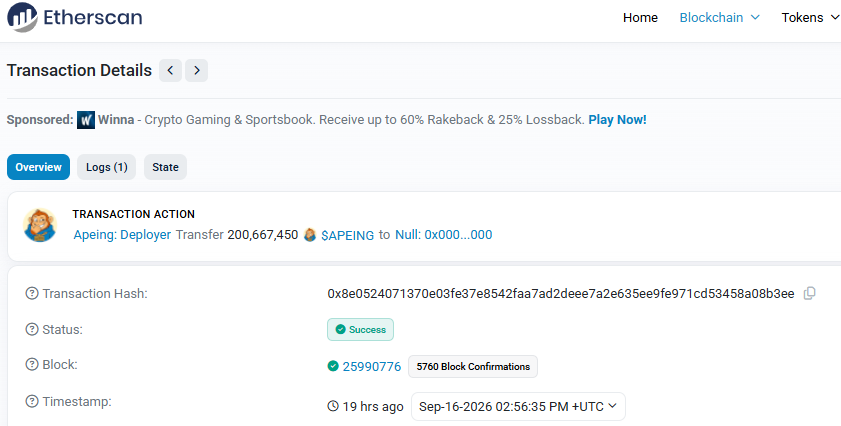
Task: Click help icon beside Status
Action: coord(32,329)
